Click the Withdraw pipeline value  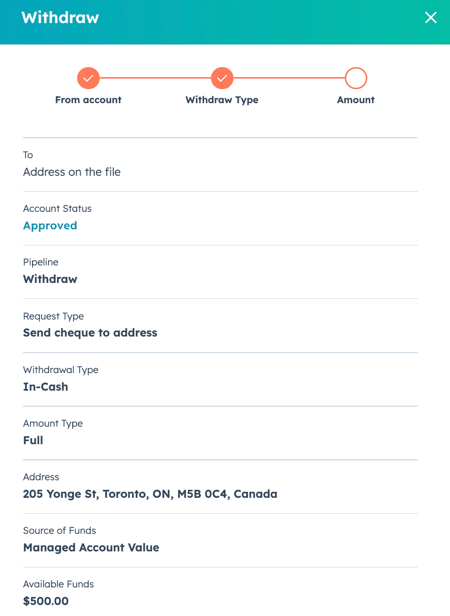(50, 279)
